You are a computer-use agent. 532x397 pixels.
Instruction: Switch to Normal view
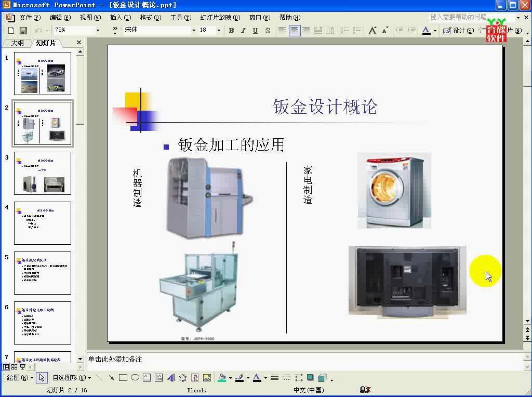pos(6,367)
